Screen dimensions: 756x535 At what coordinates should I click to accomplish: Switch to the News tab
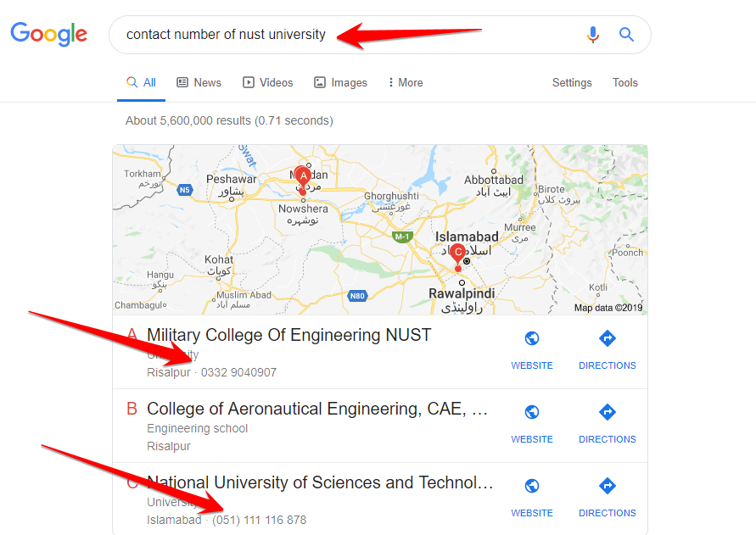(199, 82)
